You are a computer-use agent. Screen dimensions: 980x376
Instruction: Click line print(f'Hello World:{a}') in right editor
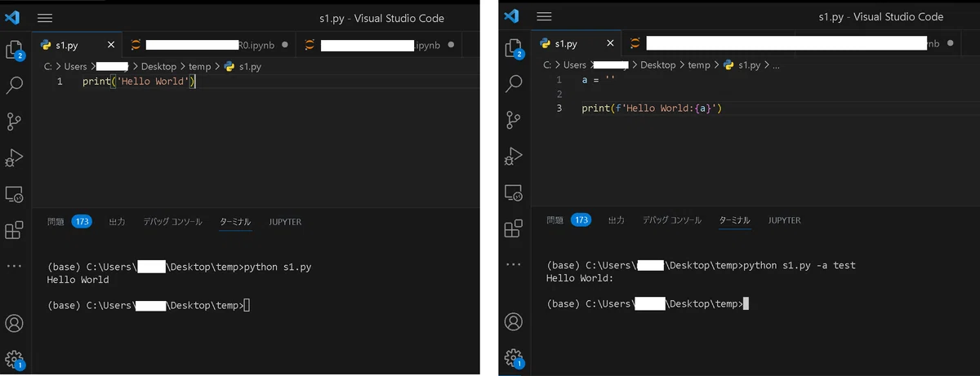tap(653, 108)
